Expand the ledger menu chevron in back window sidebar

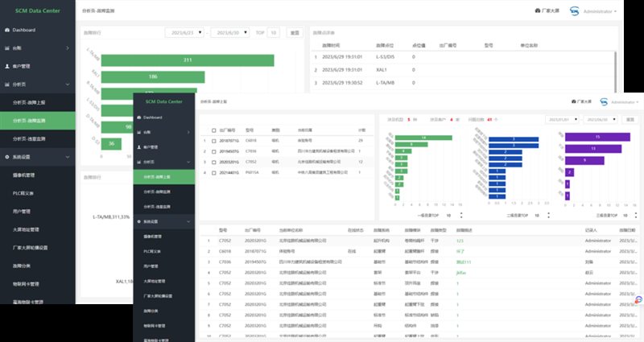coord(68,48)
